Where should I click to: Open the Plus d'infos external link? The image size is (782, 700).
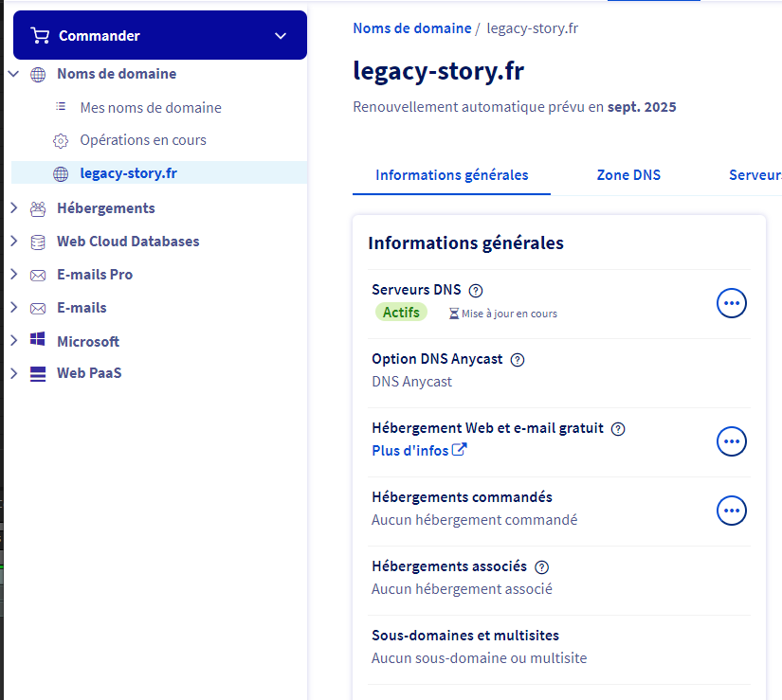tap(419, 451)
